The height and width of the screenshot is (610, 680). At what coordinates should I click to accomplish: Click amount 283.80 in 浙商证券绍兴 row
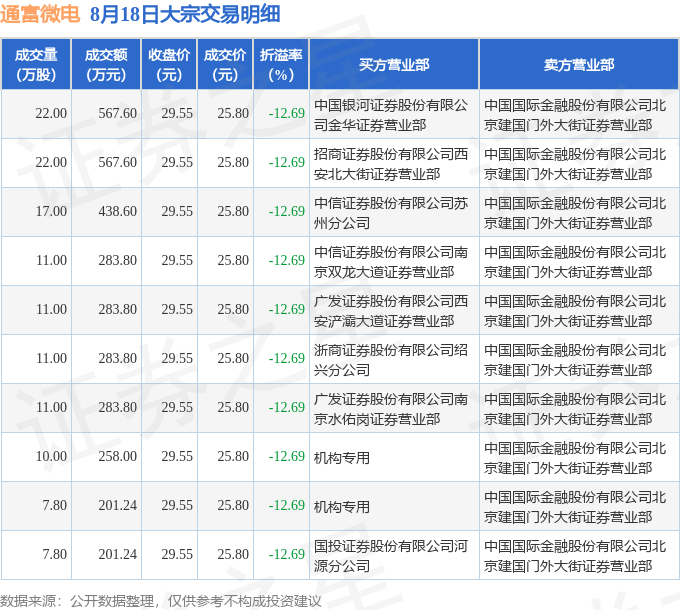tap(118, 358)
